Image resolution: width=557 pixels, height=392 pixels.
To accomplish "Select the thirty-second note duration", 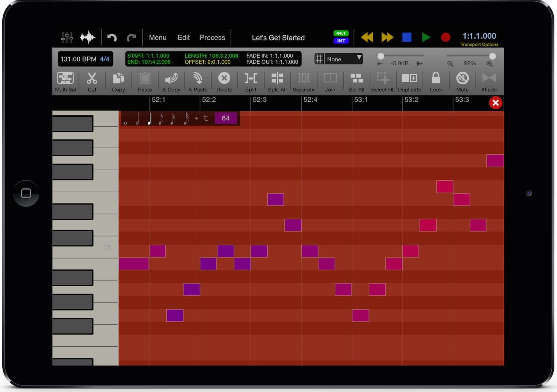I will click(x=186, y=118).
